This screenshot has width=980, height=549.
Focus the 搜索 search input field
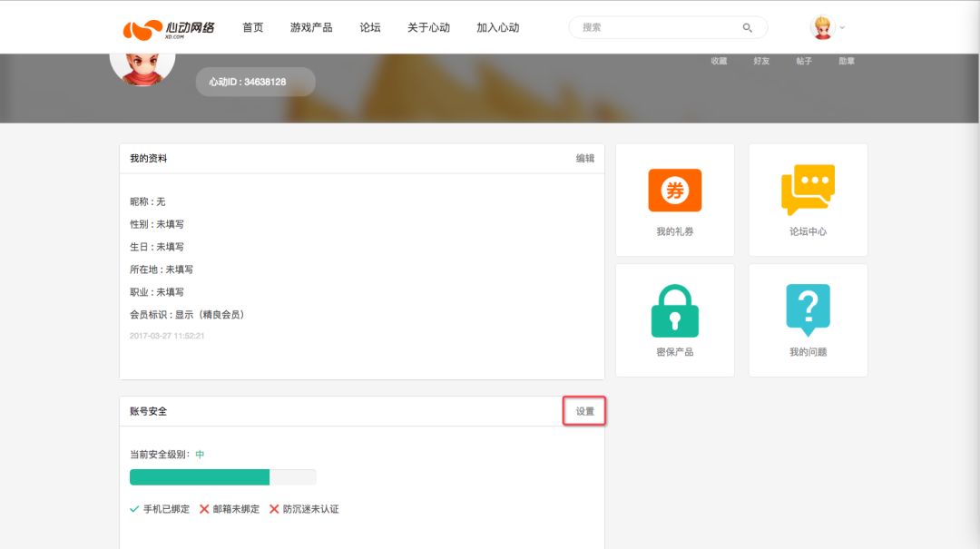coord(668,27)
